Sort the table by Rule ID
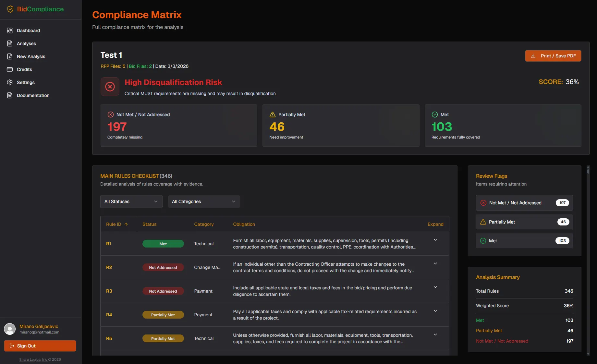This screenshot has width=597, height=364. click(x=116, y=224)
